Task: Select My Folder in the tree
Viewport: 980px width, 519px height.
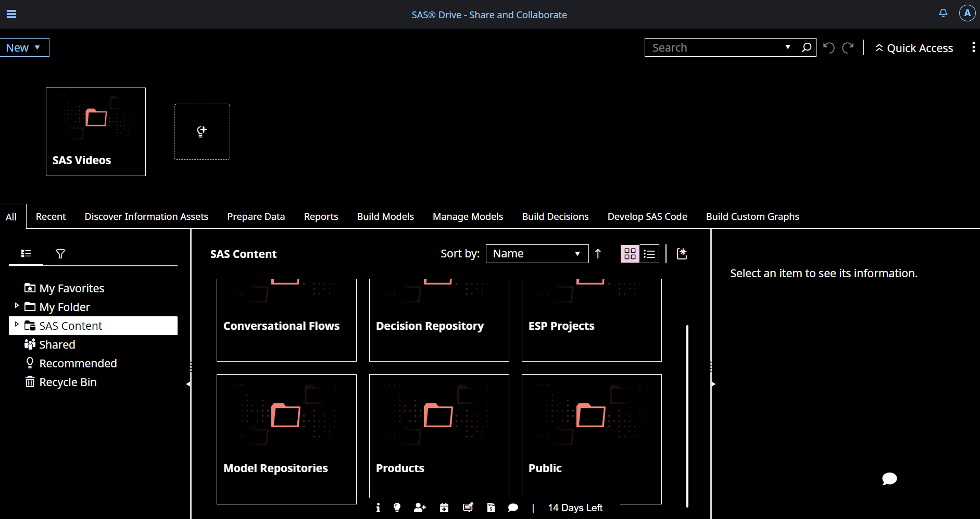Action: pyautogui.click(x=65, y=307)
